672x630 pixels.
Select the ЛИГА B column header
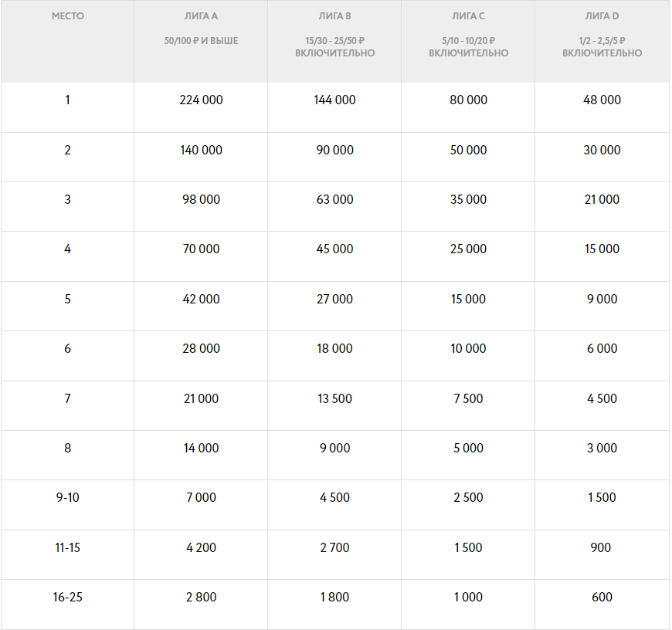click(334, 16)
